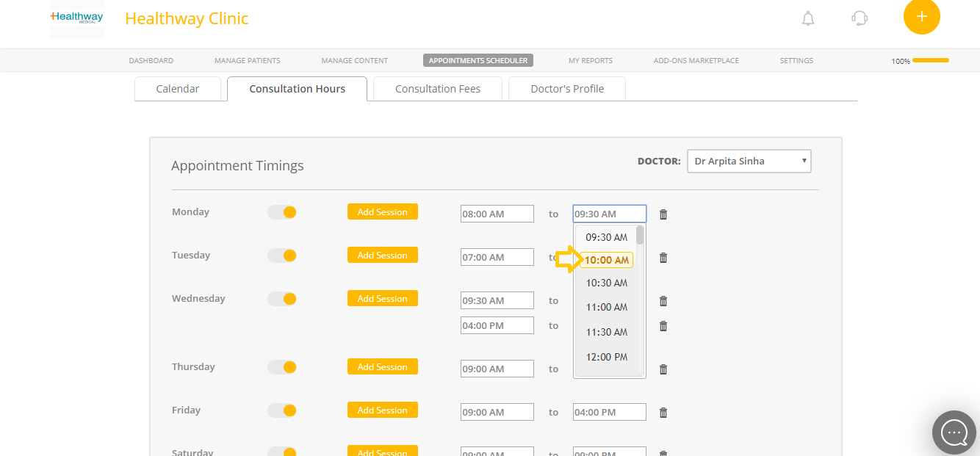Open My Reports navigation item

click(x=591, y=60)
